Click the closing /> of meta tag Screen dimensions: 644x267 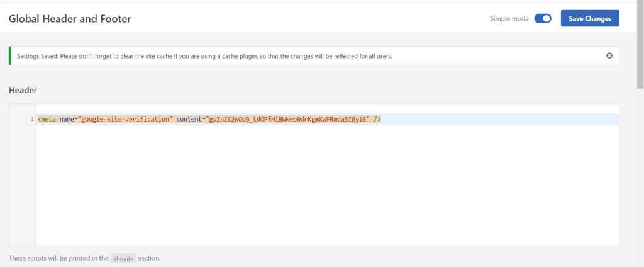(x=377, y=120)
